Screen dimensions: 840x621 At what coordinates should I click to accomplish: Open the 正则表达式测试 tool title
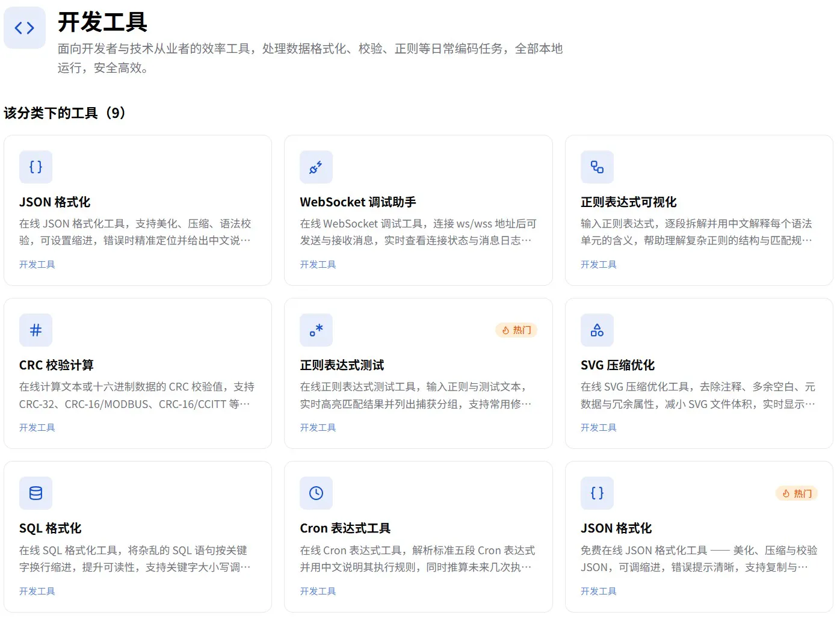click(x=342, y=365)
